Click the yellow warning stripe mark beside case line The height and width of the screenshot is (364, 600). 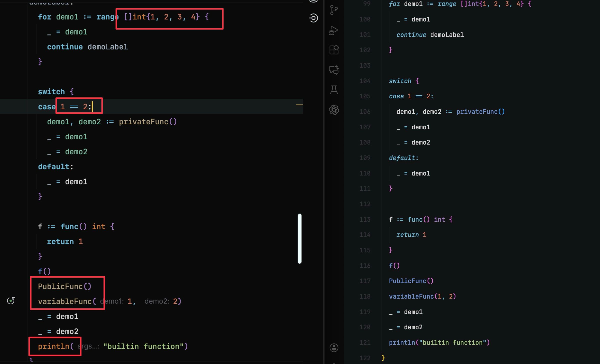click(x=299, y=105)
